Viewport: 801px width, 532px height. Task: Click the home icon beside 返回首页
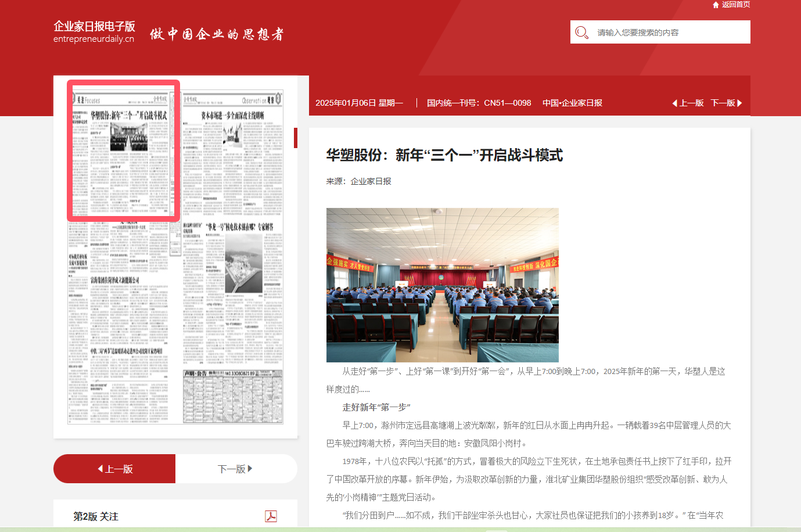(x=716, y=5)
